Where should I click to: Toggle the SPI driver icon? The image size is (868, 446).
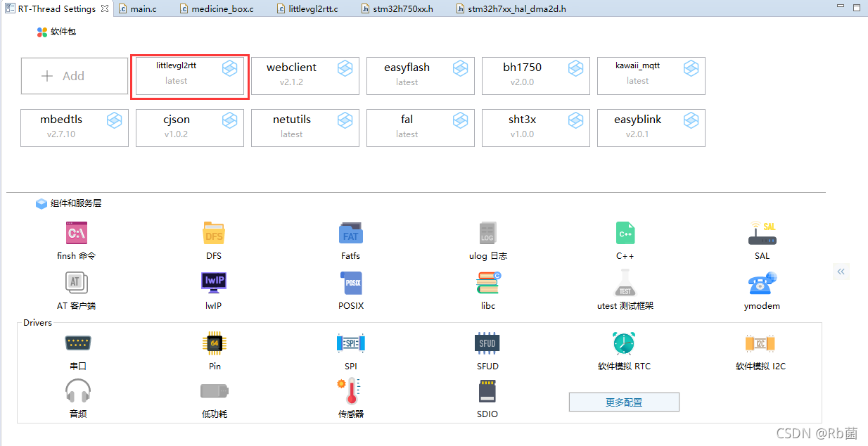tap(350, 343)
